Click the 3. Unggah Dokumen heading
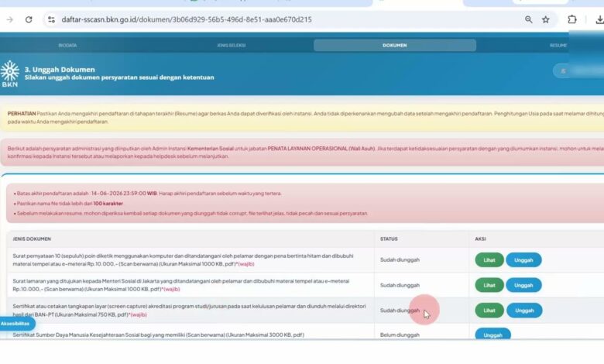Image resolution: width=604 pixels, height=364 pixels. 60,70
